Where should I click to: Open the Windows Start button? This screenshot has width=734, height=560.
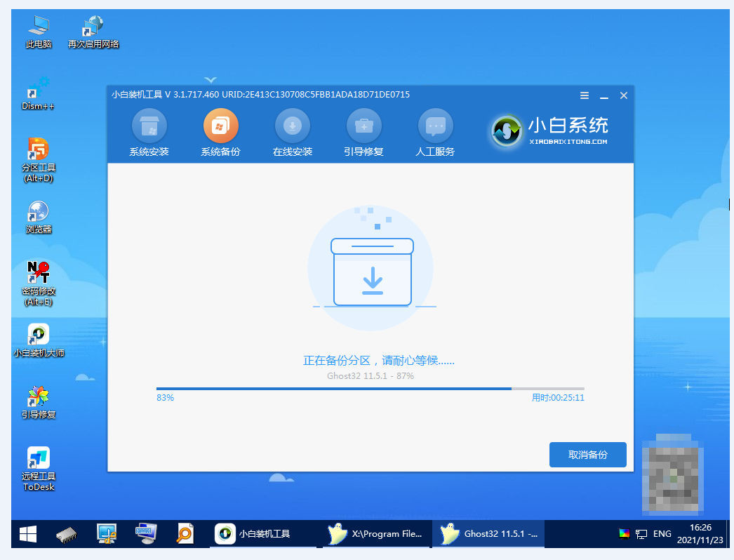click(28, 534)
